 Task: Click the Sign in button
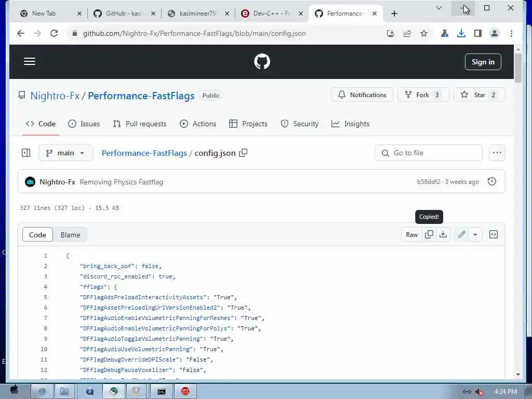click(483, 62)
